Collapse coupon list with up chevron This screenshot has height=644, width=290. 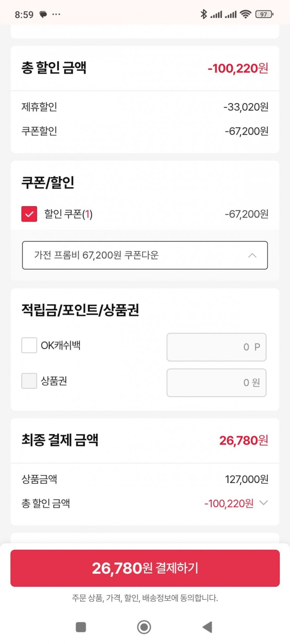coord(252,255)
